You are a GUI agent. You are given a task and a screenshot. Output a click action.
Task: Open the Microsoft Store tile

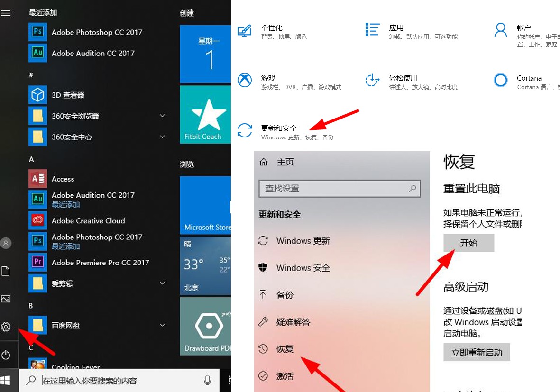(205, 205)
